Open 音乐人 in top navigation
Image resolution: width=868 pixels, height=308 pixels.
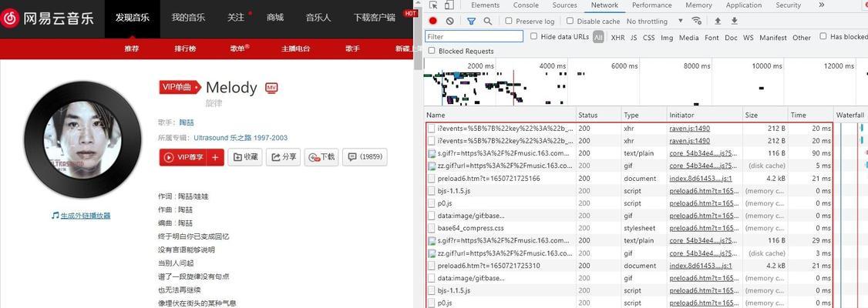[318, 18]
